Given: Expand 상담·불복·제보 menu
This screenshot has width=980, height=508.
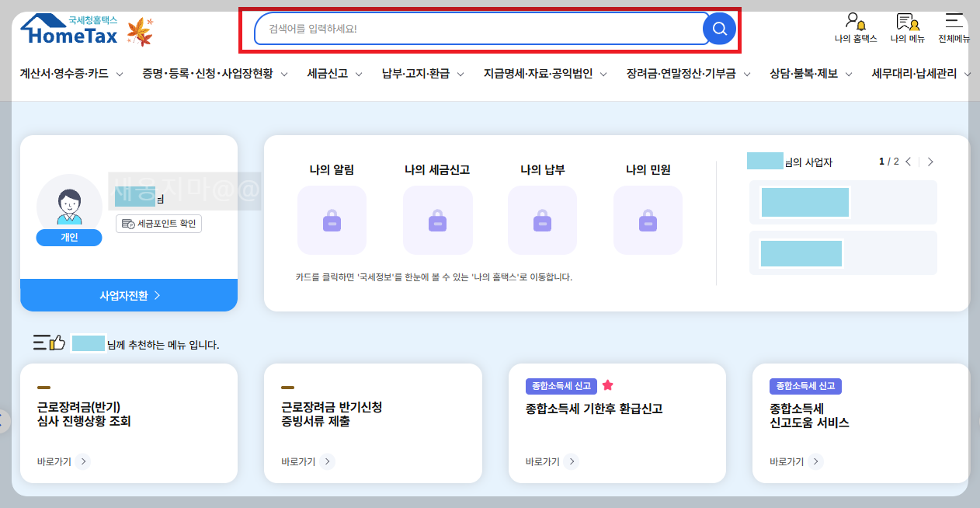Looking at the screenshot, I should [811, 74].
